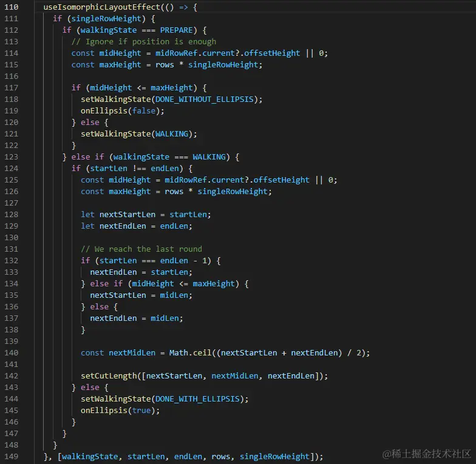The width and height of the screenshot is (476, 464).
Task: Click midRowRef on line 114
Action: (176, 53)
